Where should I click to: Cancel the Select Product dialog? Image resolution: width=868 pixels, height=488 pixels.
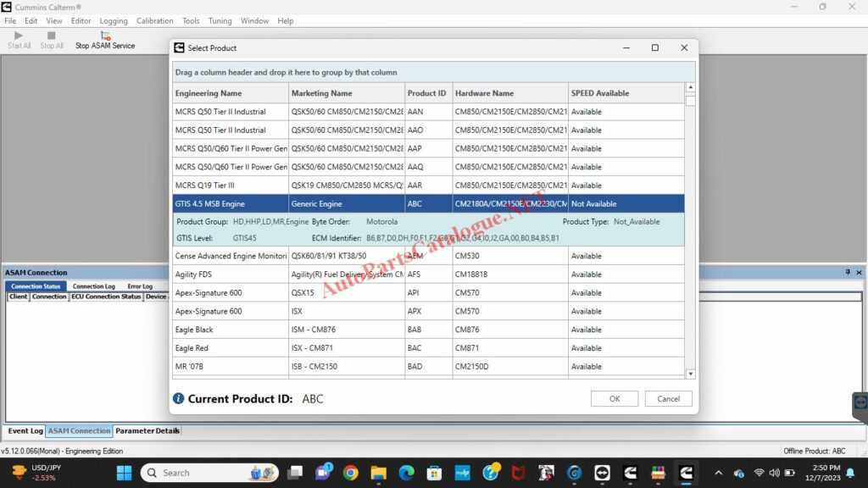coord(668,398)
